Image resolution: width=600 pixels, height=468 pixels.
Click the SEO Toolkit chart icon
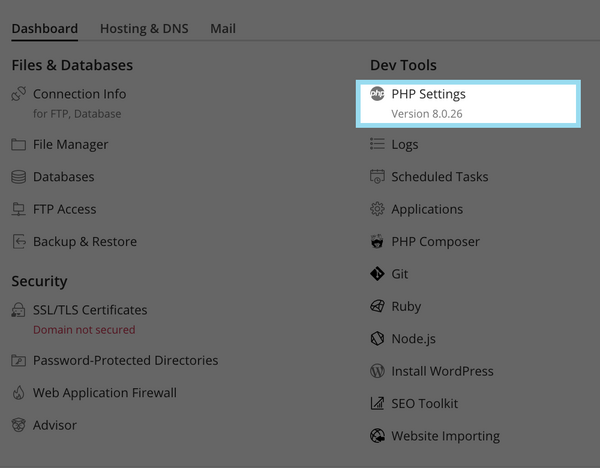(x=377, y=404)
